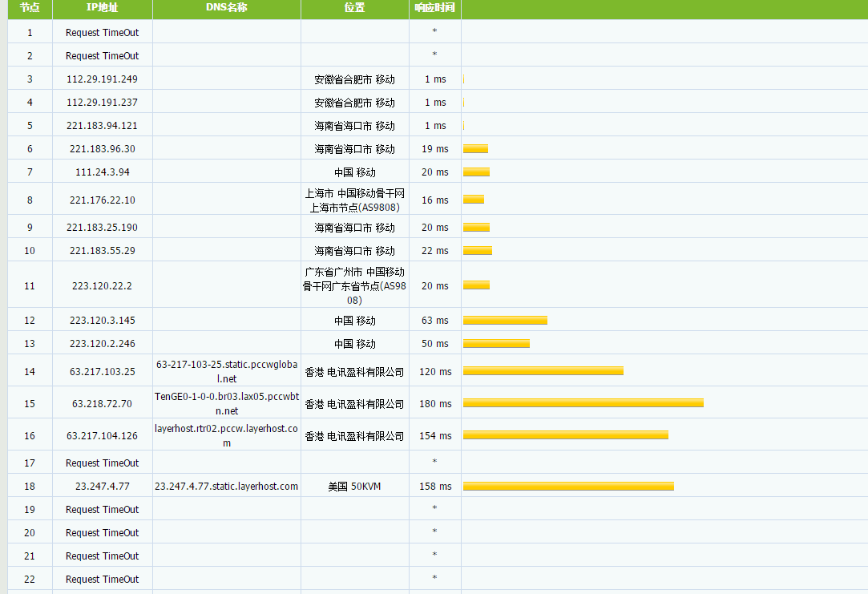
Task: Click Request TimeOut in node 2 row
Action: coord(103,56)
